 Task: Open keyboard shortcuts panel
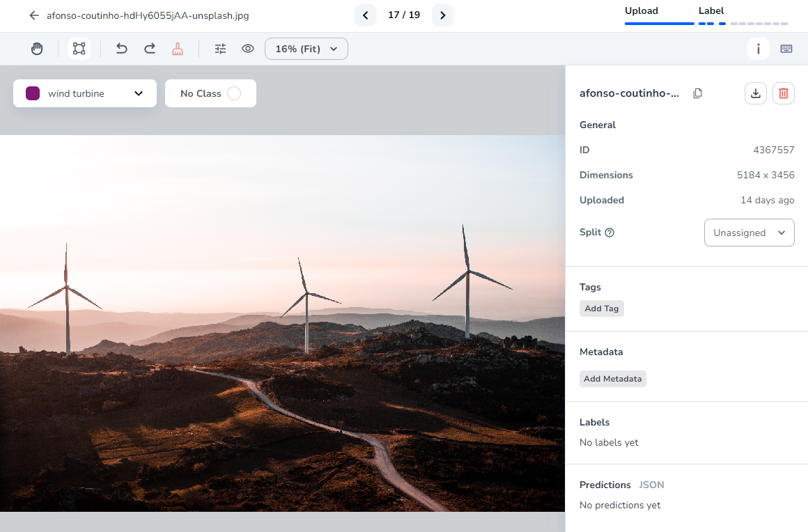coord(786,49)
